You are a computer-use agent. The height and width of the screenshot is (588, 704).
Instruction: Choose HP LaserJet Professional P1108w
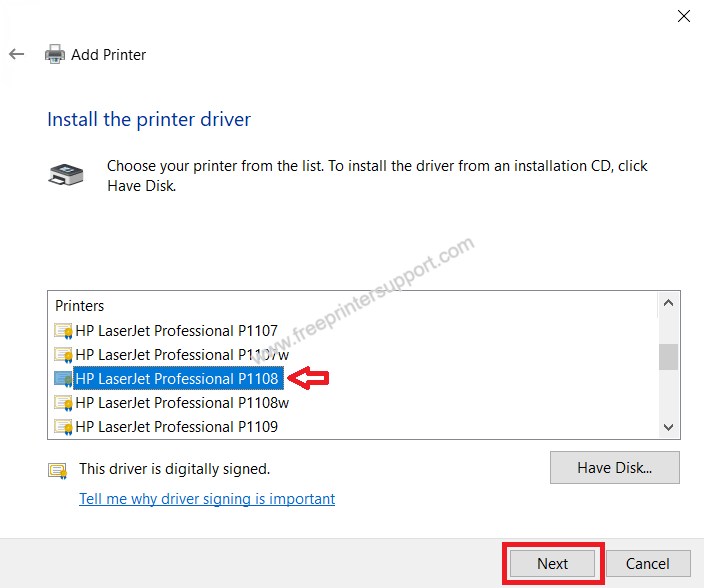click(182, 403)
